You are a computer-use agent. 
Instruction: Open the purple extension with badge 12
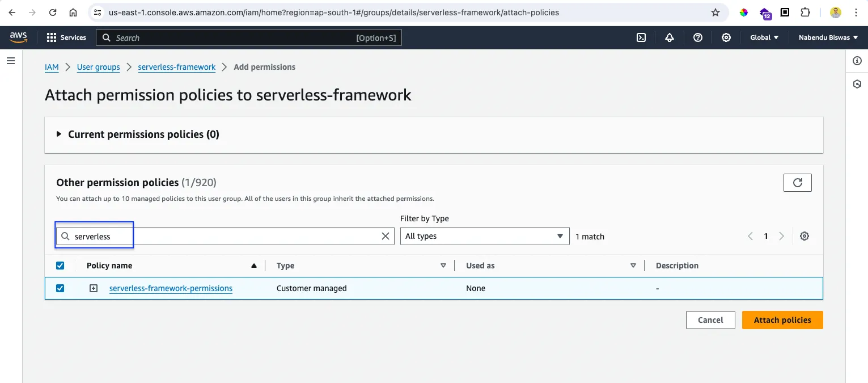click(765, 13)
